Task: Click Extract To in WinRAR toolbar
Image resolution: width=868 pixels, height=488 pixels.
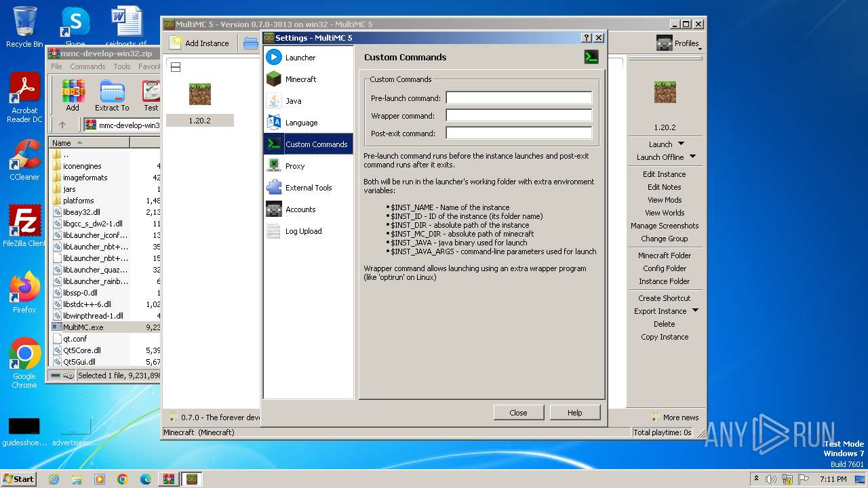Action: [112, 96]
